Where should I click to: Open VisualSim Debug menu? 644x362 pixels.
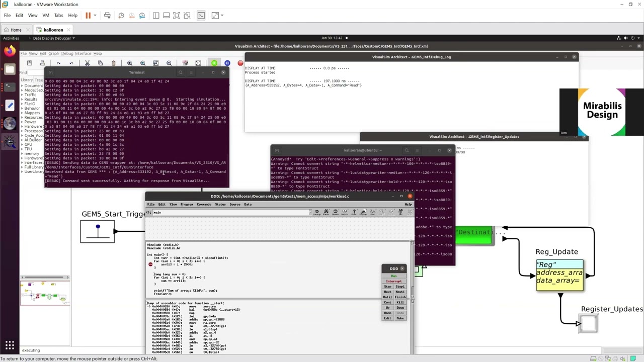point(67,53)
